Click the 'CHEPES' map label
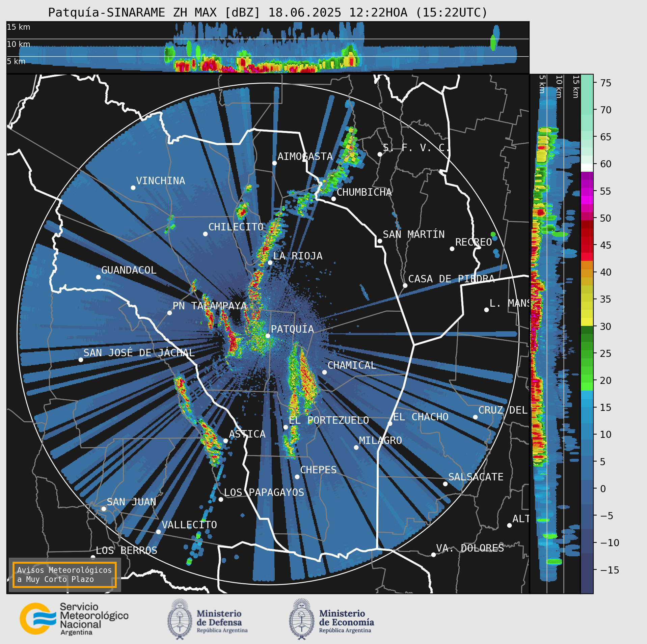This screenshot has height=644, width=647. 318,470
